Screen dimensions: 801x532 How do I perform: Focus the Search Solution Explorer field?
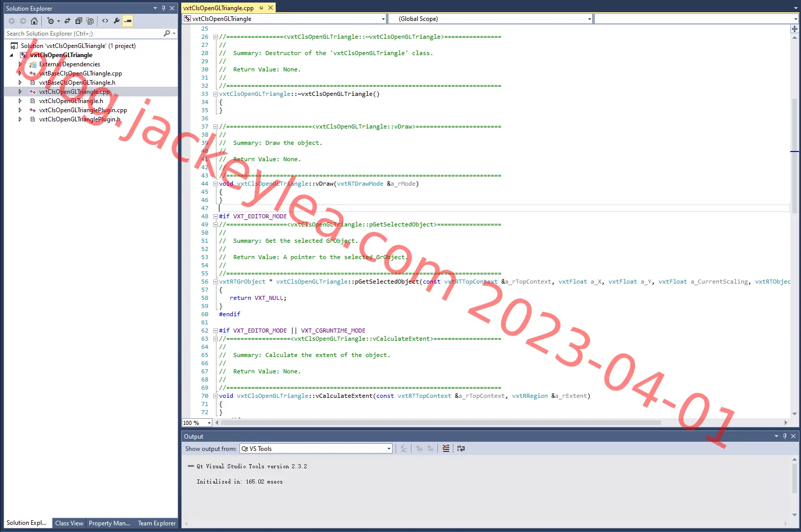(x=84, y=33)
